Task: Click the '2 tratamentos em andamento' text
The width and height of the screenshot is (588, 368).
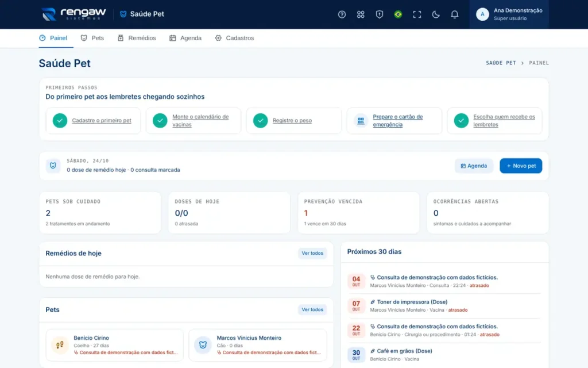Action: point(78,224)
